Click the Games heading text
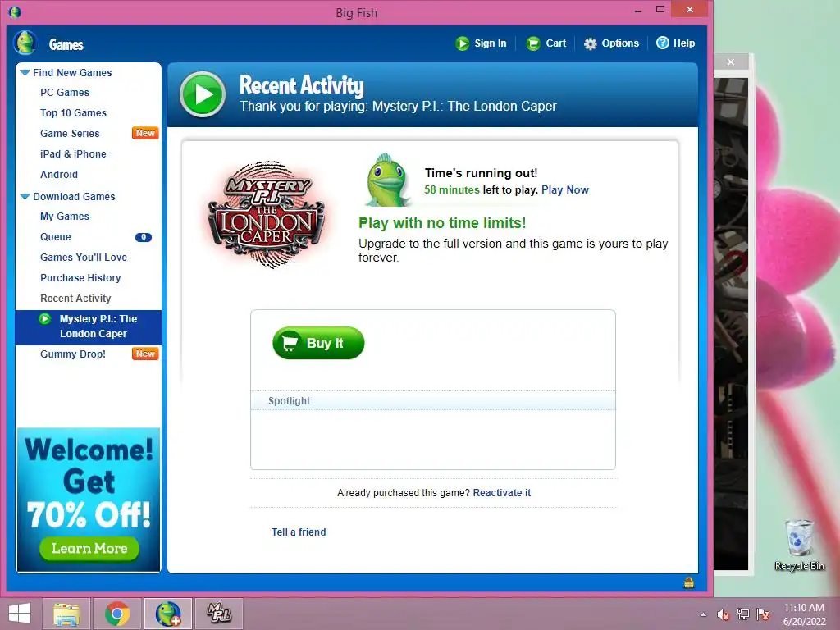The height and width of the screenshot is (630, 840). (x=66, y=44)
